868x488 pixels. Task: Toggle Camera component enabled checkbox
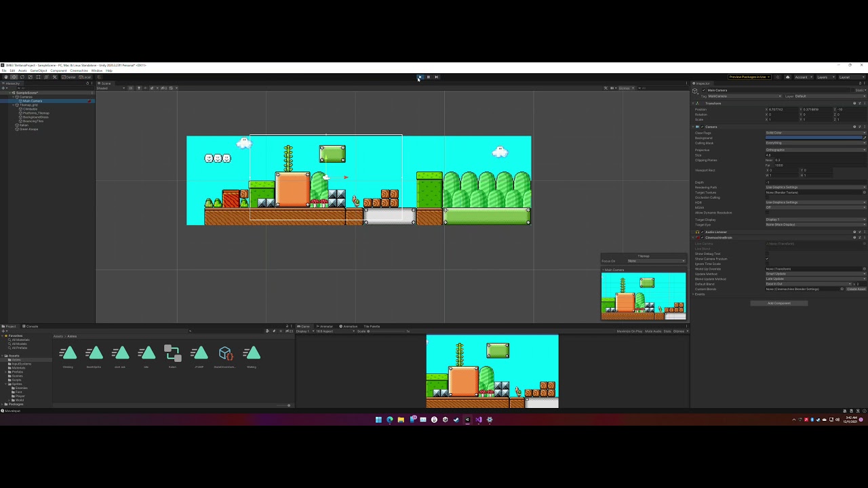[702, 127]
